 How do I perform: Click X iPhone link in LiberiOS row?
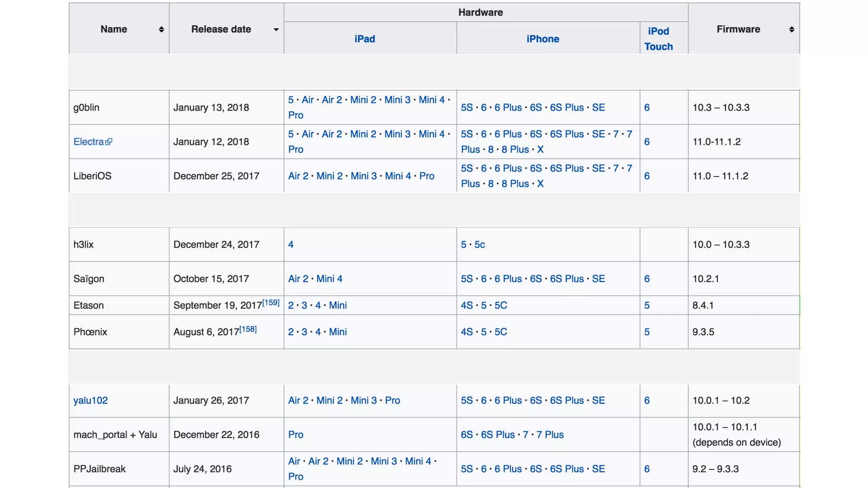(540, 184)
